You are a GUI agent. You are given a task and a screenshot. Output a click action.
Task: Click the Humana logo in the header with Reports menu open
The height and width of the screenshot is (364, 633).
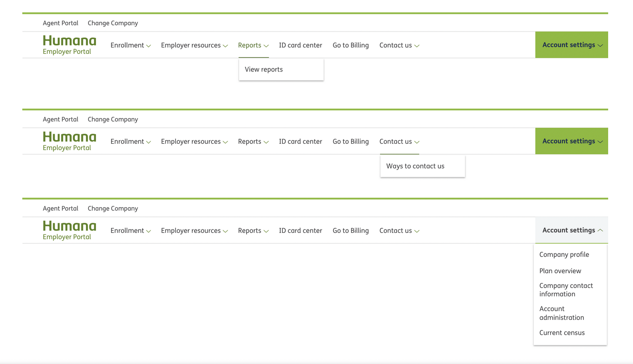pos(69,41)
